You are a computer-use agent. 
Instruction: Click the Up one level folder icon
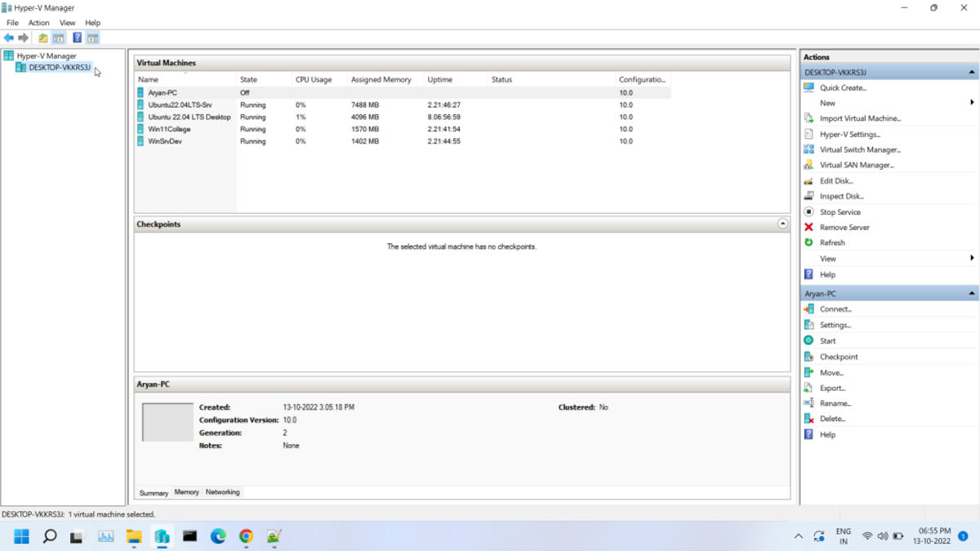click(43, 38)
